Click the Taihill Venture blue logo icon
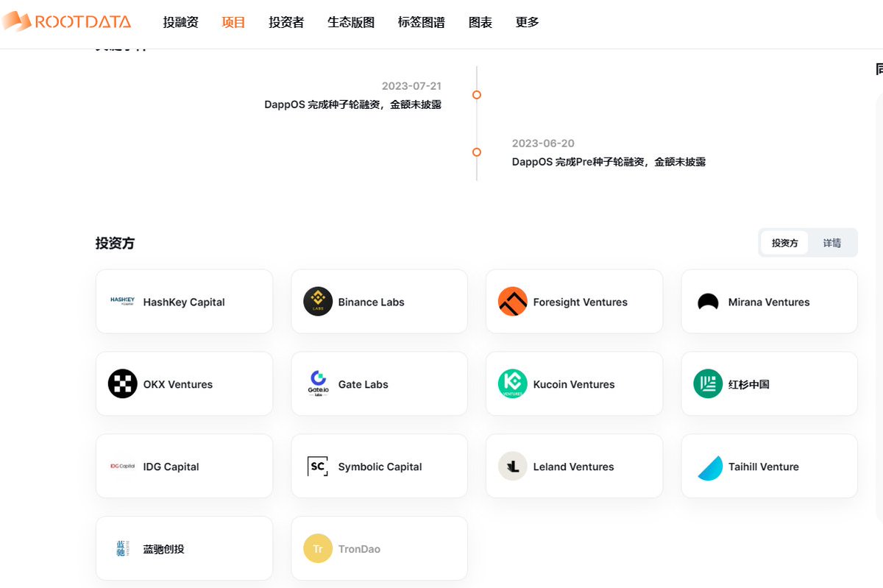 (x=710, y=468)
